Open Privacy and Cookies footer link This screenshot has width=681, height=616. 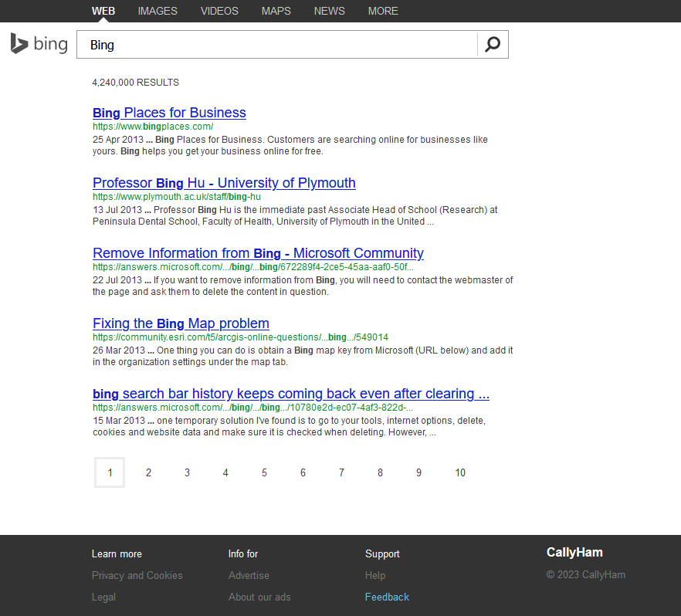pyautogui.click(x=137, y=575)
